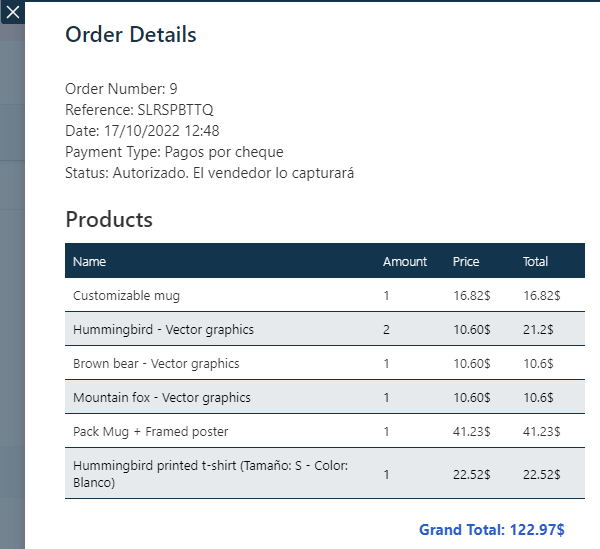Select Brown bear - Vector graphics row

[156, 364]
